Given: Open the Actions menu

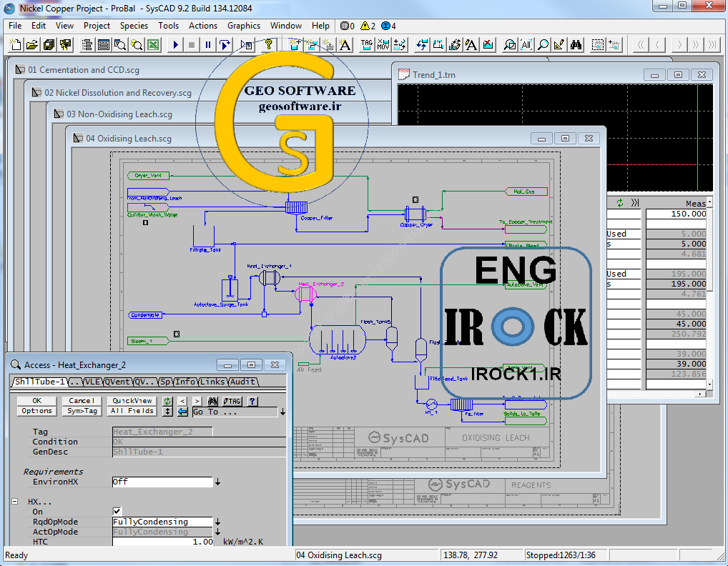Looking at the screenshot, I should (203, 26).
